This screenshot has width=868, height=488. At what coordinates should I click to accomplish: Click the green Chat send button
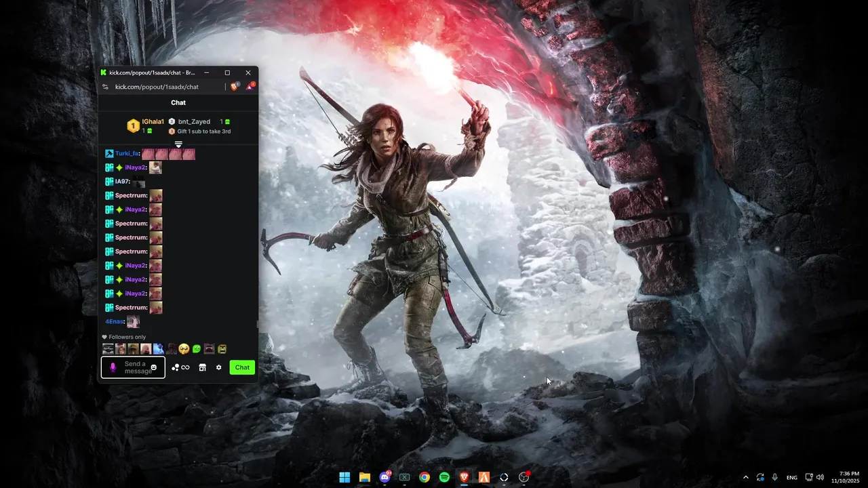coord(242,367)
